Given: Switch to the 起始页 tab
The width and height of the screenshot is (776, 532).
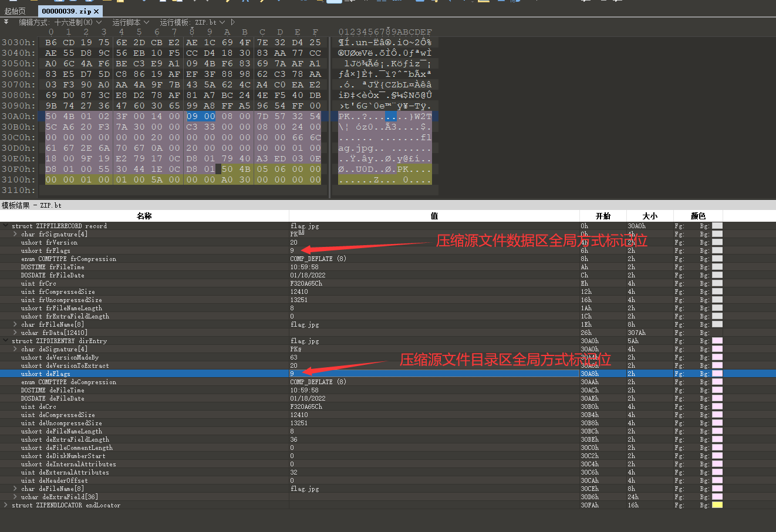Looking at the screenshot, I should click(15, 11).
